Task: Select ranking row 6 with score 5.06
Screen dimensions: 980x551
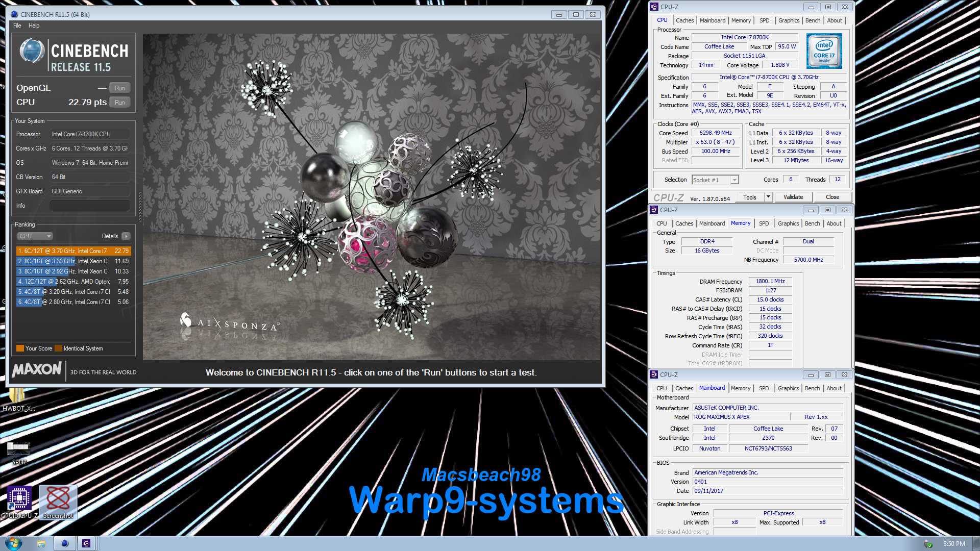Action: click(73, 302)
